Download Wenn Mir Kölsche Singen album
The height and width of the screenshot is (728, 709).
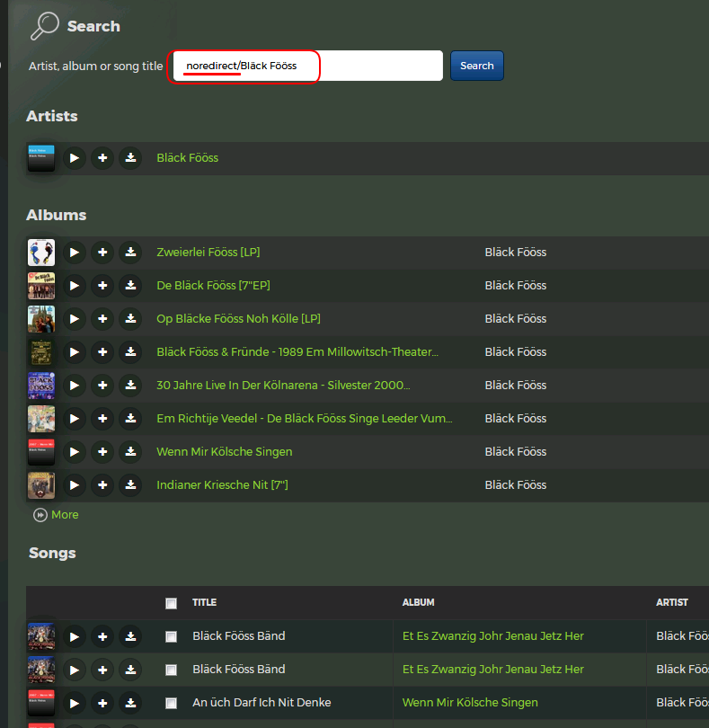pyautogui.click(x=130, y=452)
